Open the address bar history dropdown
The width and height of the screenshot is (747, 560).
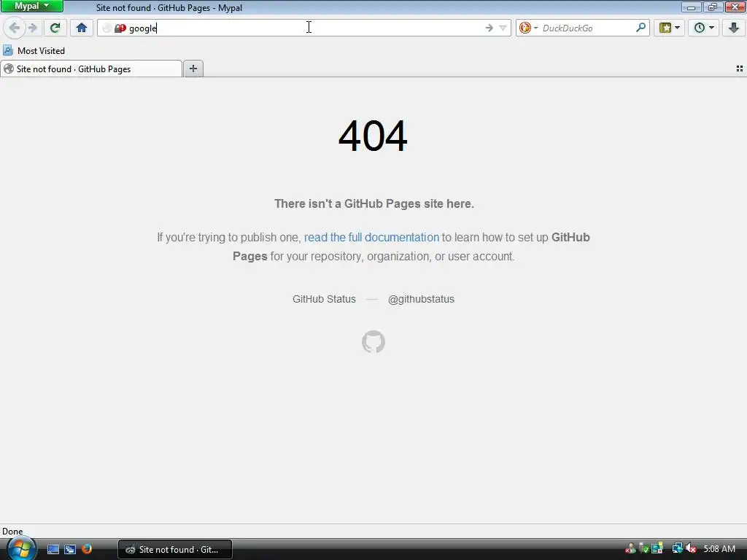pos(503,28)
